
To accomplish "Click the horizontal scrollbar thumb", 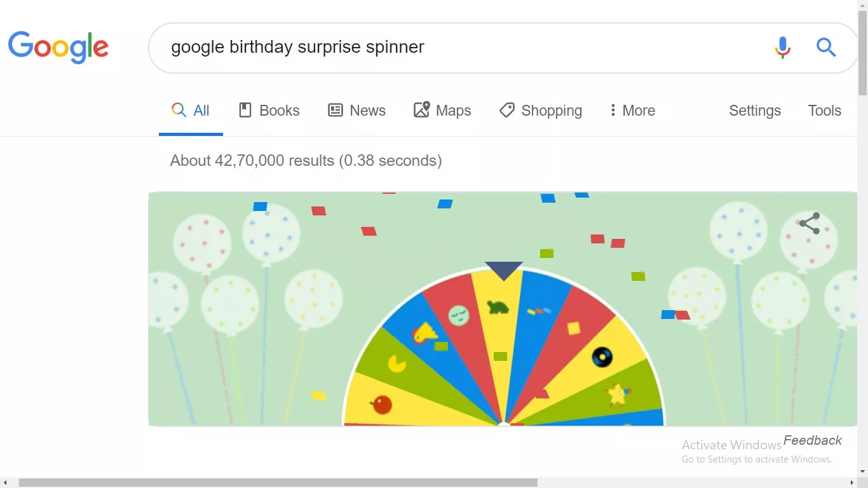I will [x=278, y=483].
